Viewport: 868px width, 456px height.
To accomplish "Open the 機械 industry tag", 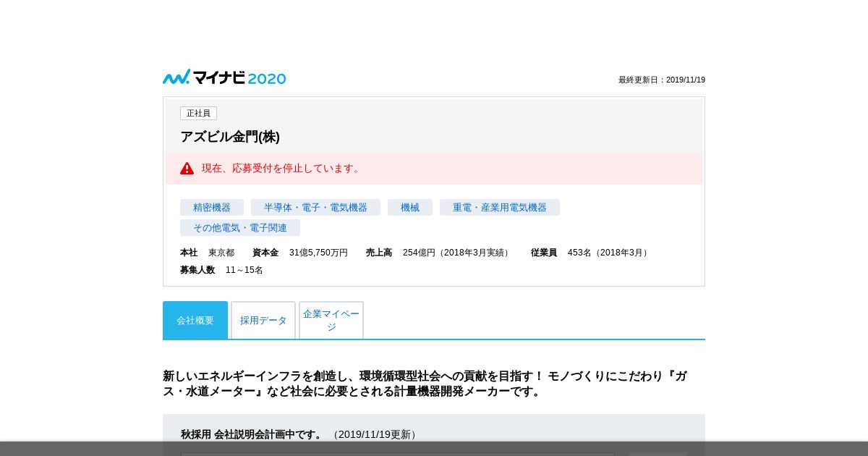I will [x=410, y=208].
